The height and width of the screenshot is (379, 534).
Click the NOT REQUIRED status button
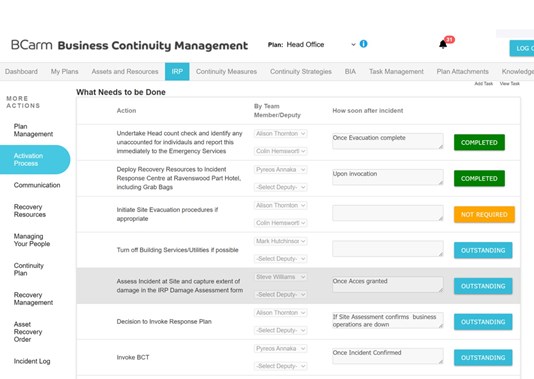coord(484,215)
